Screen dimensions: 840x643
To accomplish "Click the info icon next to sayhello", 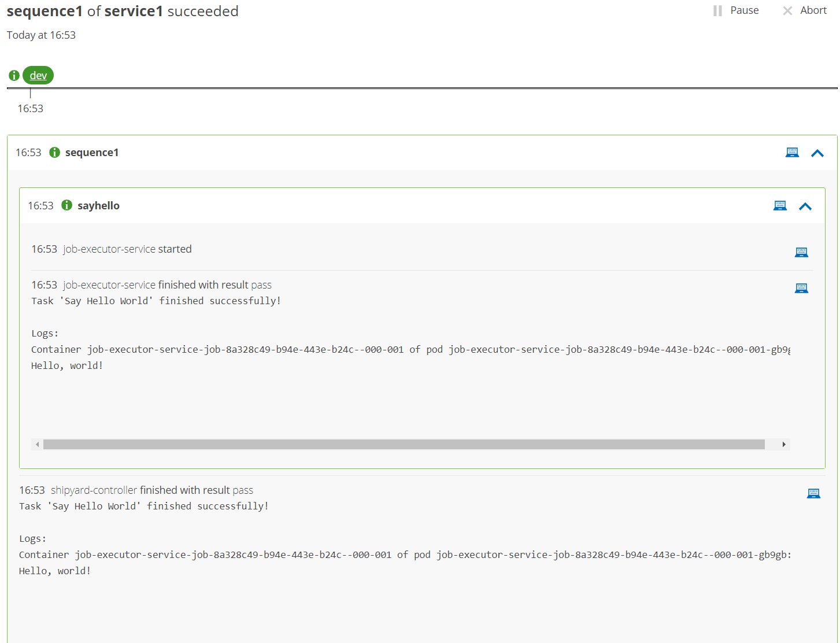I will coord(67,205).
